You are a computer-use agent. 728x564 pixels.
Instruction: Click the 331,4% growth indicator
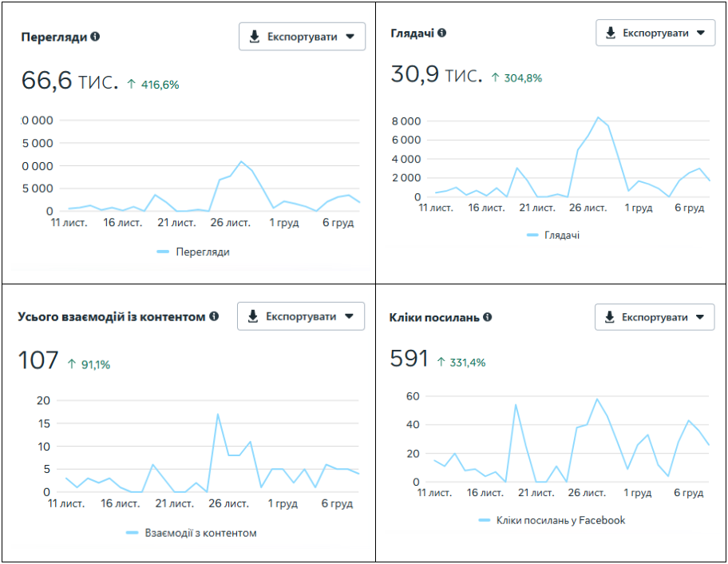coord(461,363)
